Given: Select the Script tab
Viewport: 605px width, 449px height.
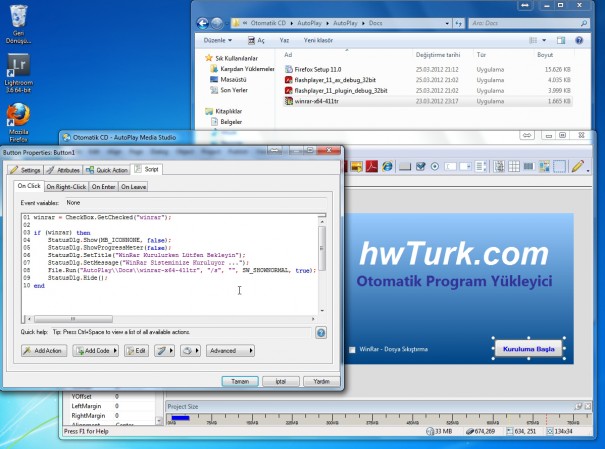Looking at the screenshot, I should coord(147,169).
